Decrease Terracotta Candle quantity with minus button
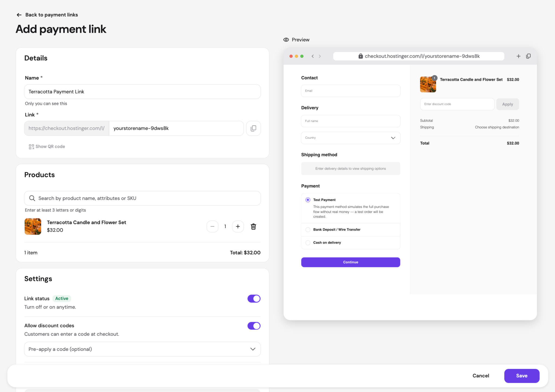The width and height of the screenshot is (555, 392). (x=212, y=226)
